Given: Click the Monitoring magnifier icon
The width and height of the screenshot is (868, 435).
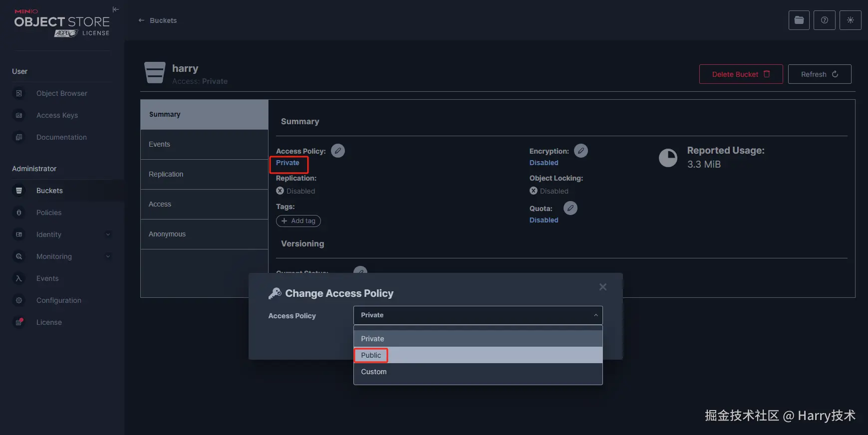Looking at the screenshot, I should coord(19,256).
